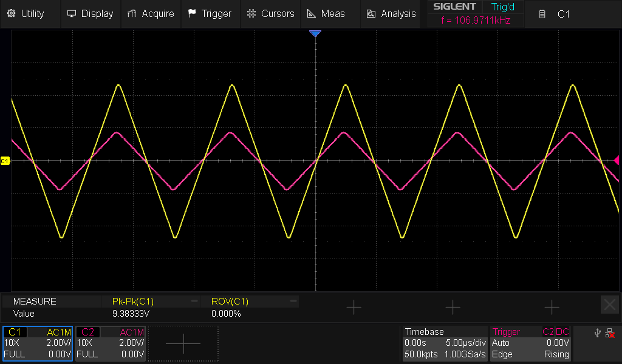Toggle the C2 channel tab
Image resolution: width=622 pixels, height=364 pixels.
pyautogui.click(x=88, y=332)
